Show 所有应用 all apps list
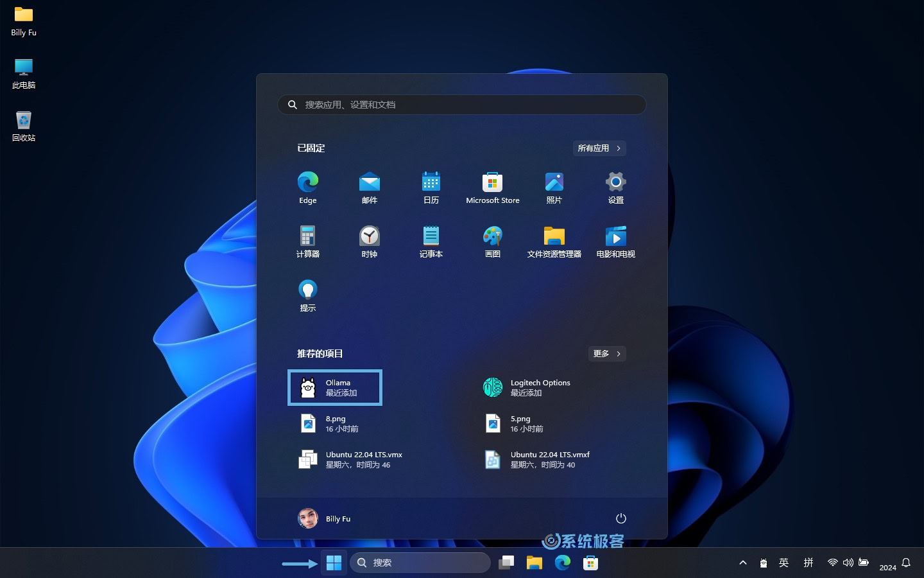 (599, 148)
